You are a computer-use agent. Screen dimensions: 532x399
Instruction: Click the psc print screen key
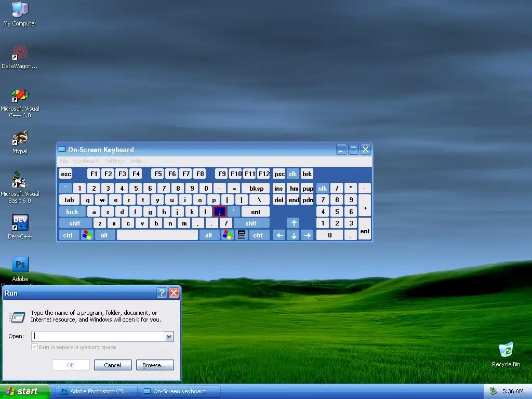coord(279,174)
